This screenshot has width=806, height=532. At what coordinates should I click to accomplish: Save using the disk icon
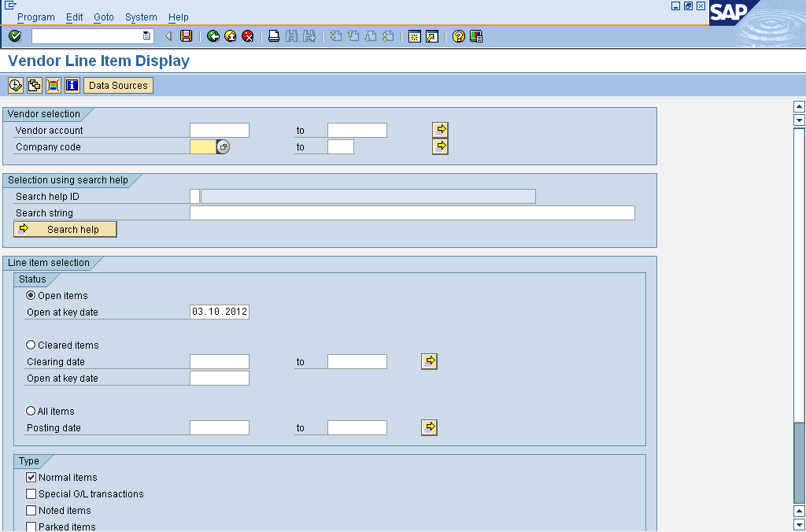pos(185,35)
